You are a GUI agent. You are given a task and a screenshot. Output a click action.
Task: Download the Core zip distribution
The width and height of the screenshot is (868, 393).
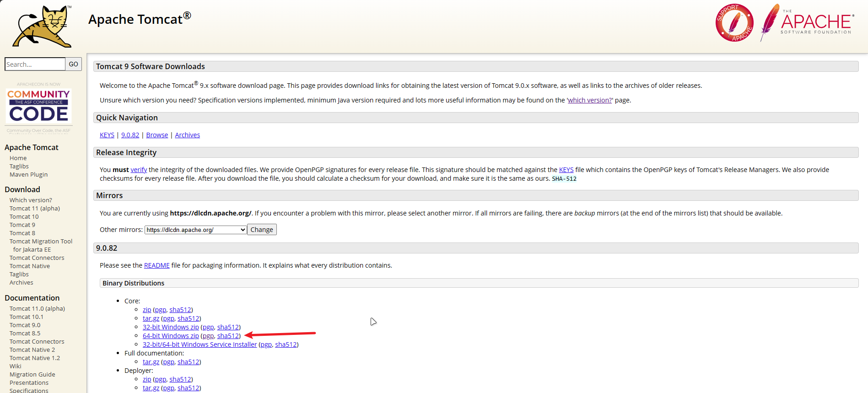click(x=147, y=310)
